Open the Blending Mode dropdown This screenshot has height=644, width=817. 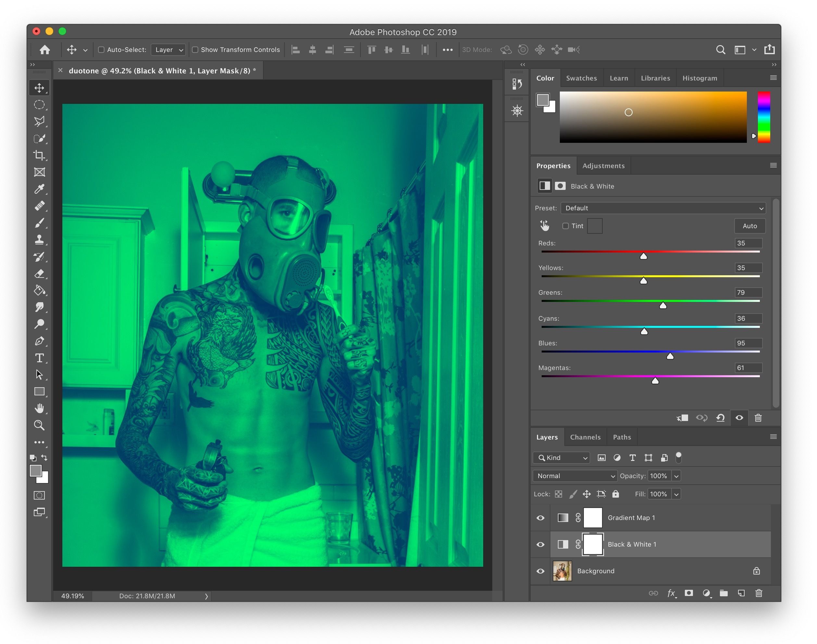point(574,476)
